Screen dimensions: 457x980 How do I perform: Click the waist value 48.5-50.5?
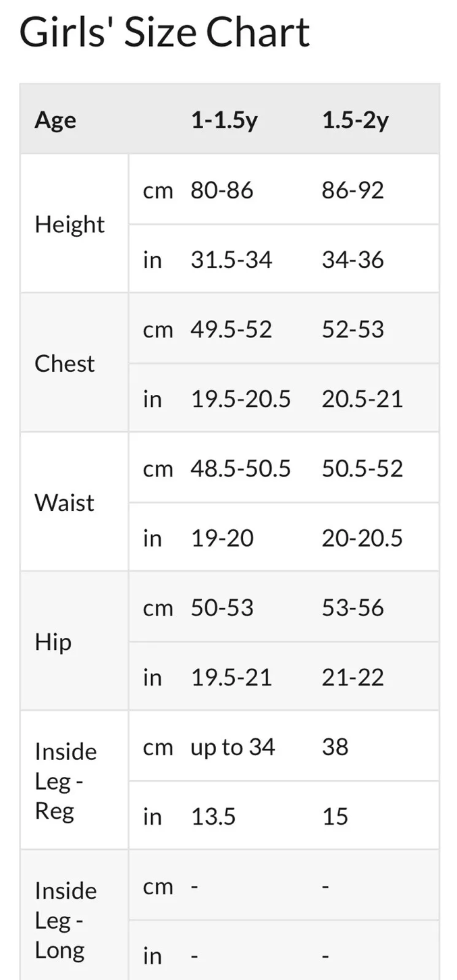tap(241, 468)
